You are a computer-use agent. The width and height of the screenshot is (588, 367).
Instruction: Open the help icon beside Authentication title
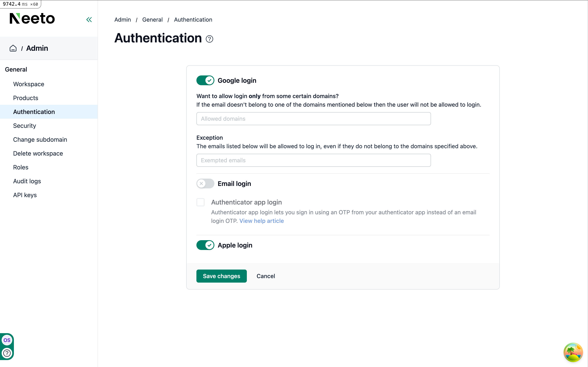[209, 39]
